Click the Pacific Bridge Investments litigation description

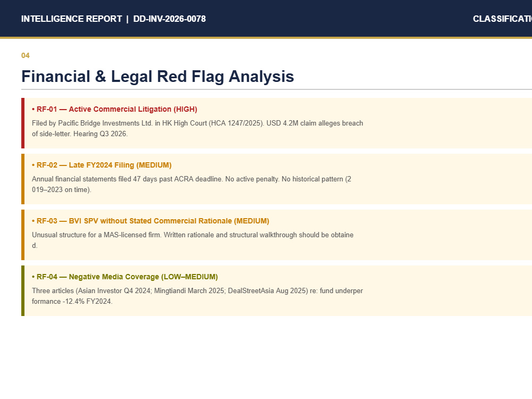click(197, 128)
